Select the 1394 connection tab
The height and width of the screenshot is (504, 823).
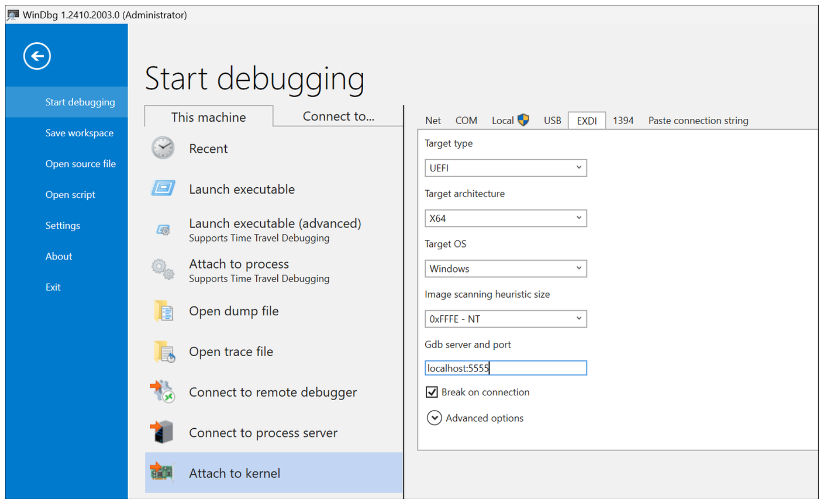coord(623,120)
